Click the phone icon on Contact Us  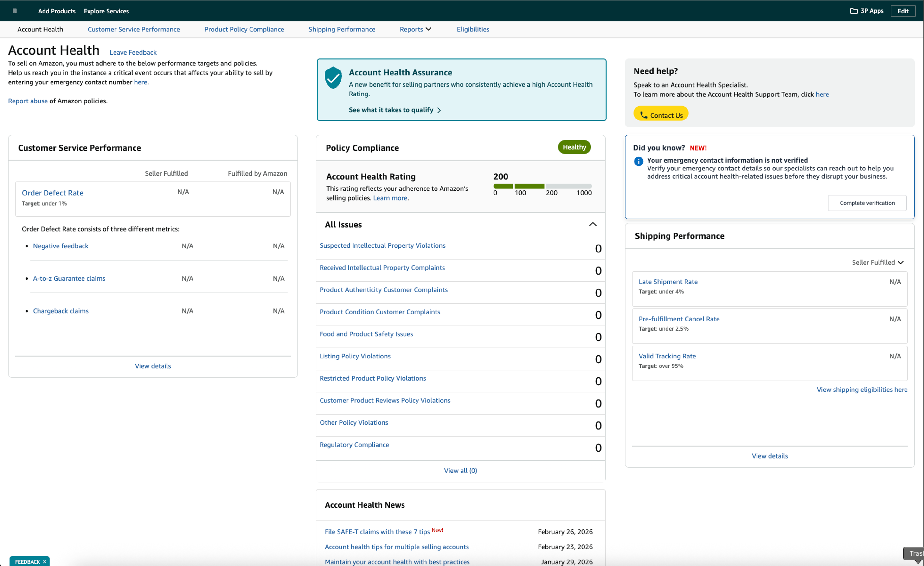point(643,115)
